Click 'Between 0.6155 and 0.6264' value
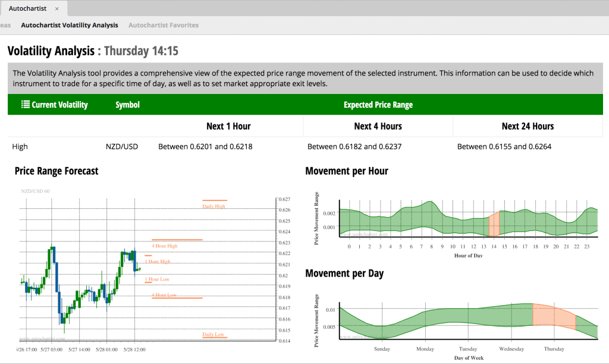The height and width of the screenshot is (364, 609). tap(504, 146)
